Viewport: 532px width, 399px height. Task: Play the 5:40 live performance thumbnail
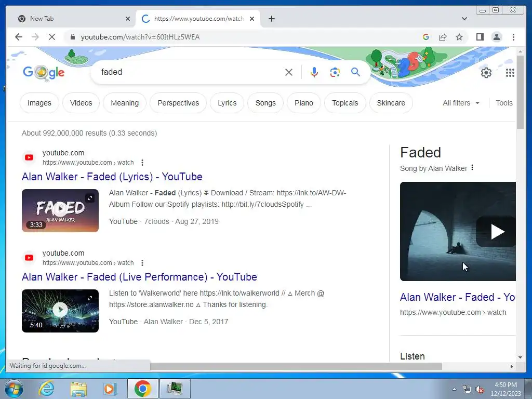coord(60,311)
